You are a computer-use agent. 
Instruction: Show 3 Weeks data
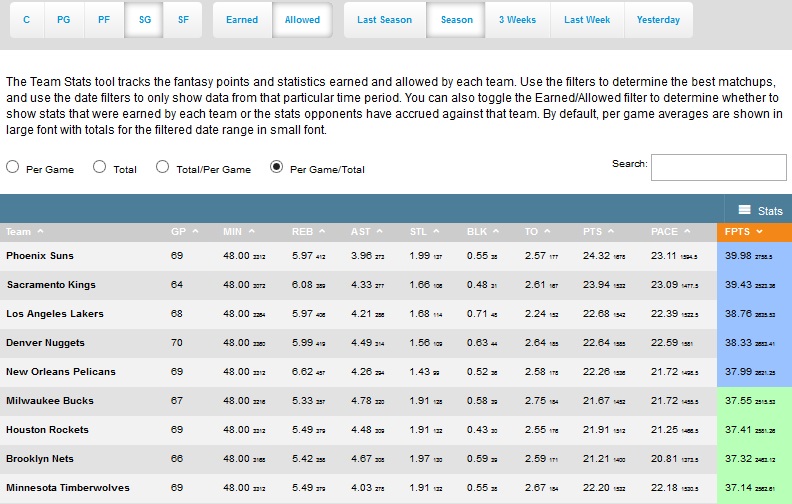pos(517,20)
